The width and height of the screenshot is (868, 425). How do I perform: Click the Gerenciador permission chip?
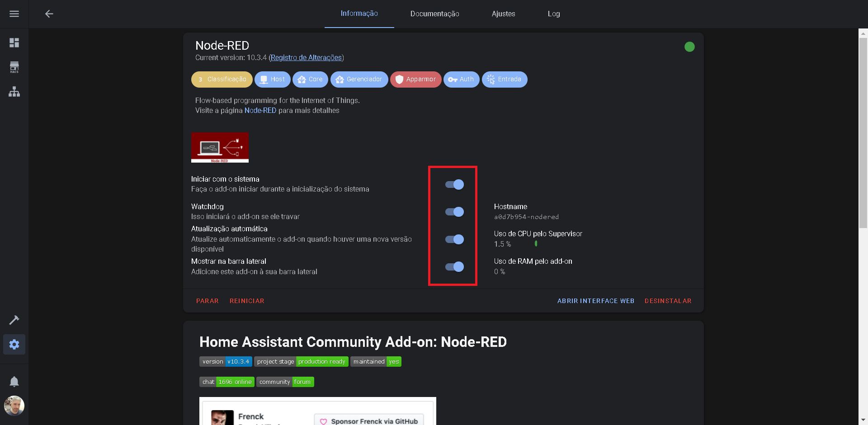359,79
